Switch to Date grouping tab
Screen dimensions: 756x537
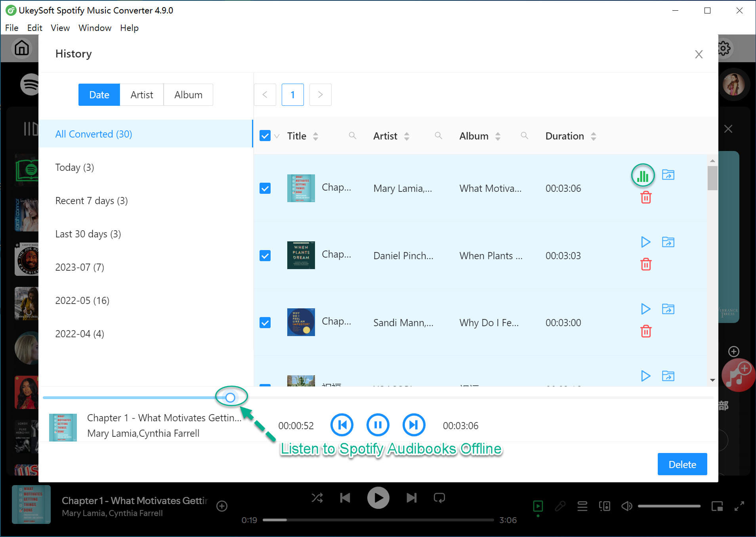coord(99,94)
